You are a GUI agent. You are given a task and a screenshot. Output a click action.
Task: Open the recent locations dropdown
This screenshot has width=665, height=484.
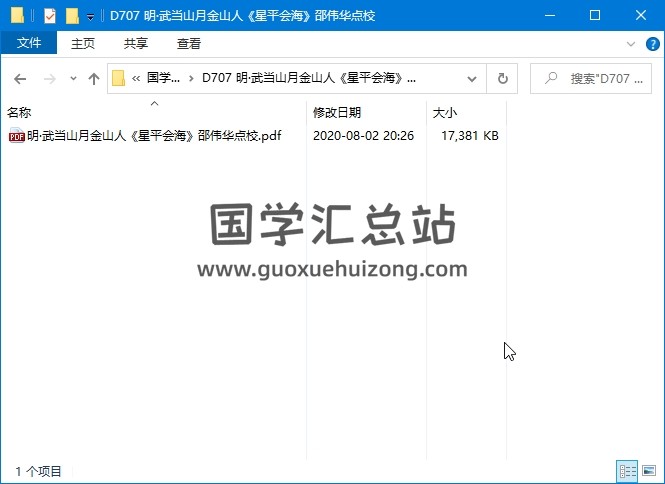pyautogui.click(x=73, y=79)
